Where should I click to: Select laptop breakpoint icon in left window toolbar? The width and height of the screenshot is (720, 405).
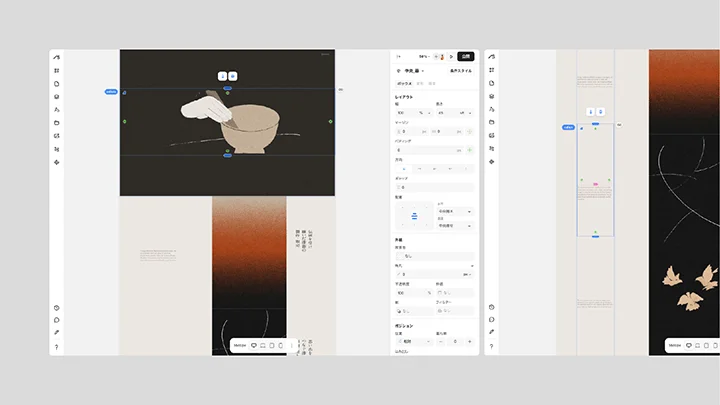(x=263, y=345)
